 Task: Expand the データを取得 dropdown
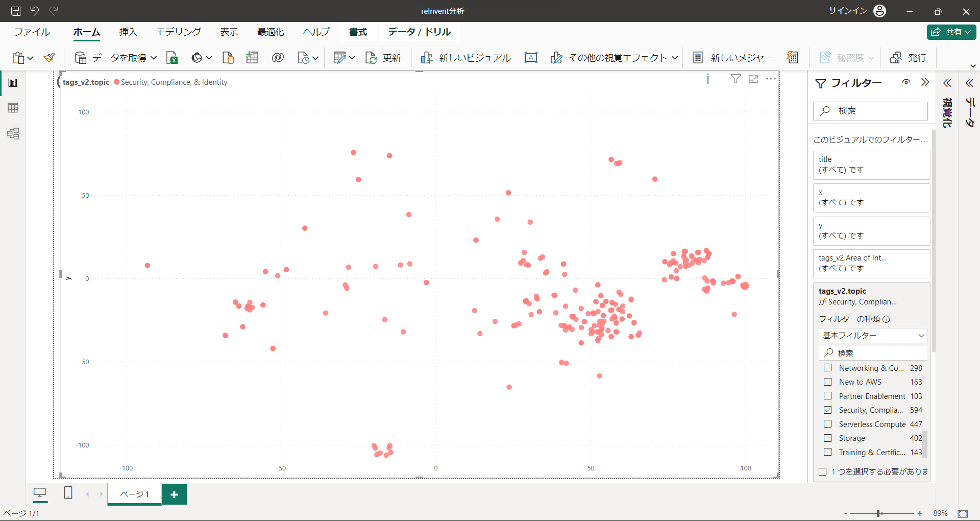click(154, 58)
